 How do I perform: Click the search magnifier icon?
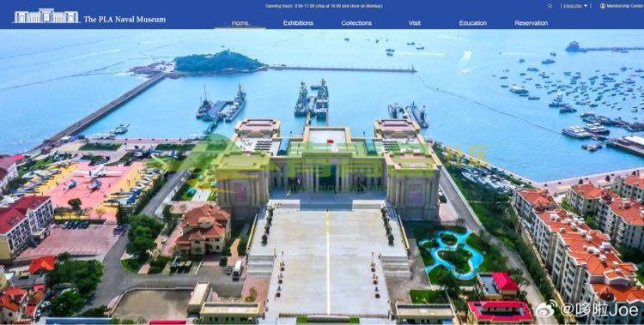550,6
